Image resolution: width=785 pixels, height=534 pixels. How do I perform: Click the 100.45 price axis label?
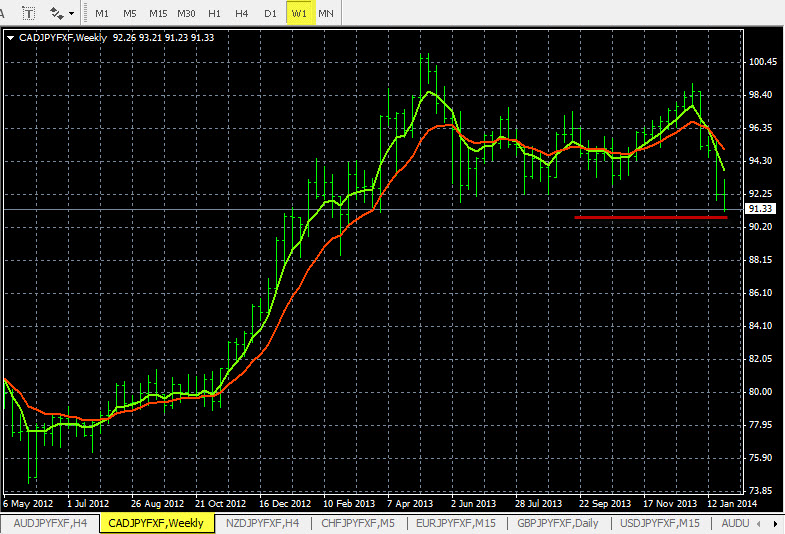[x=762, y=62]
